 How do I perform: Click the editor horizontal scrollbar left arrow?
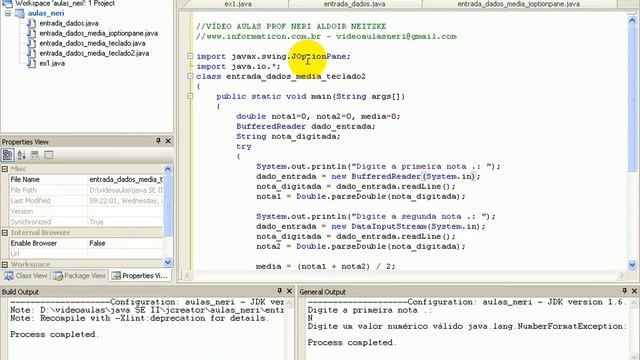(x=187, y=276)
